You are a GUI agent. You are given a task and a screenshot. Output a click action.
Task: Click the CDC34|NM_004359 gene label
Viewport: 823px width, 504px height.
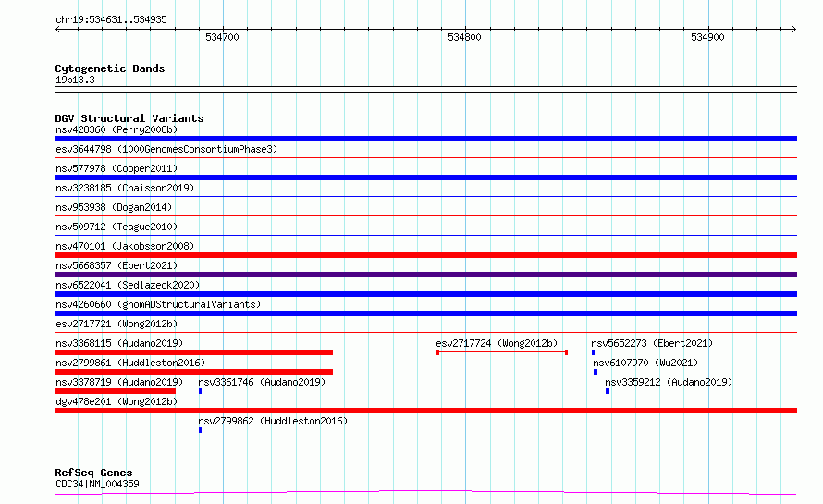(x=97, y=484)
